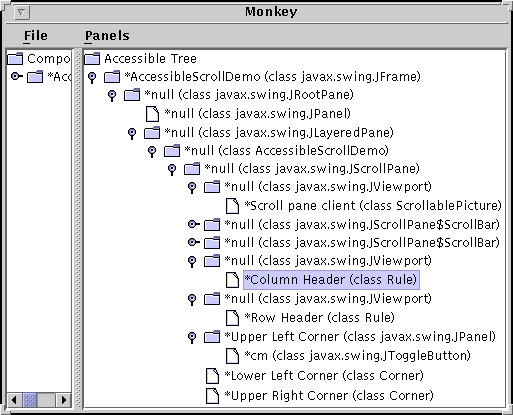Open the Panels menu
Viewport: 513px width, 415px height.
click(x=107, y=36)
